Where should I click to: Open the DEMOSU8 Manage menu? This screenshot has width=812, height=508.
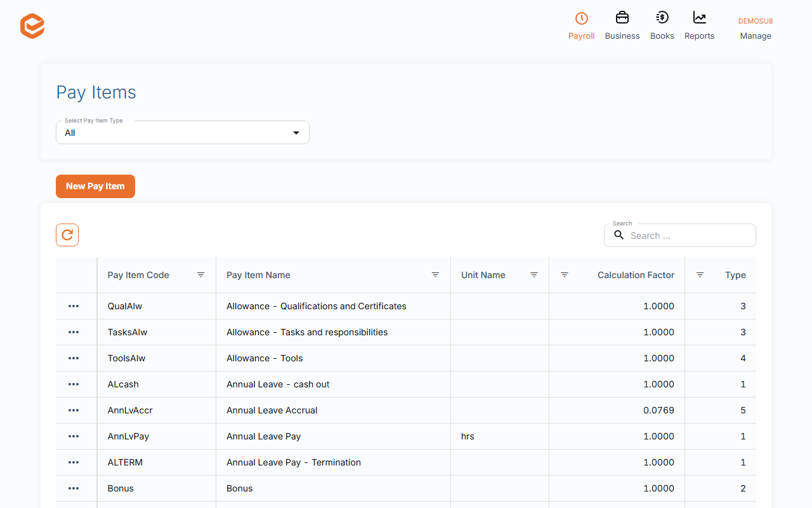click(756, 29)
